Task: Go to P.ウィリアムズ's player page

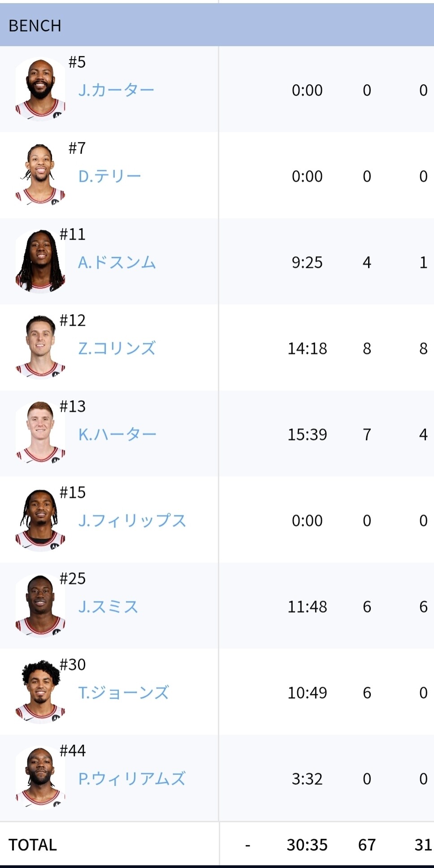Action: click(132, 778)
